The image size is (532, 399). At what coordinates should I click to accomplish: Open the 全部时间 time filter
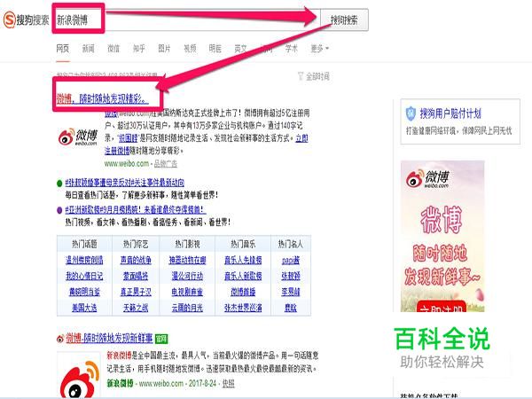[x=314, y=76]
